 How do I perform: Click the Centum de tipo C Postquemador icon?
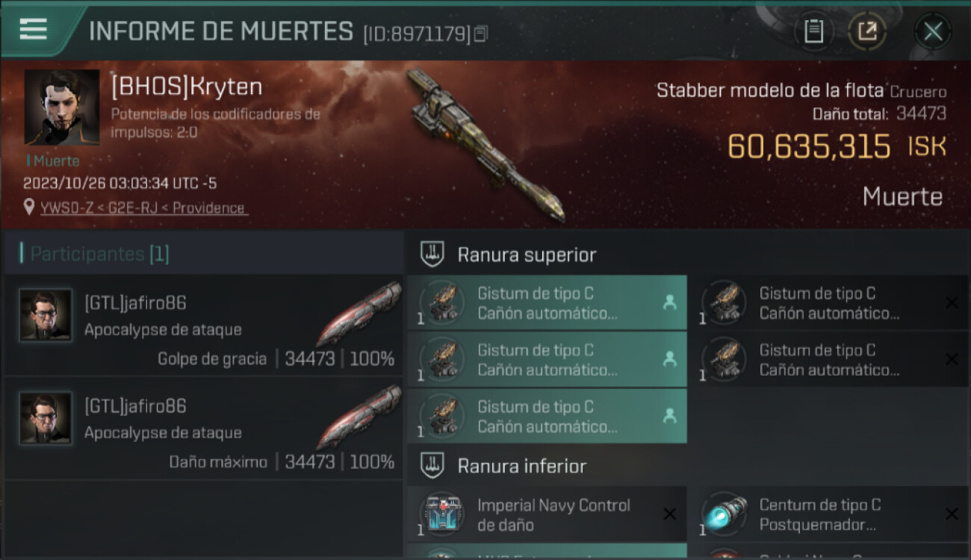pos(725,514)
